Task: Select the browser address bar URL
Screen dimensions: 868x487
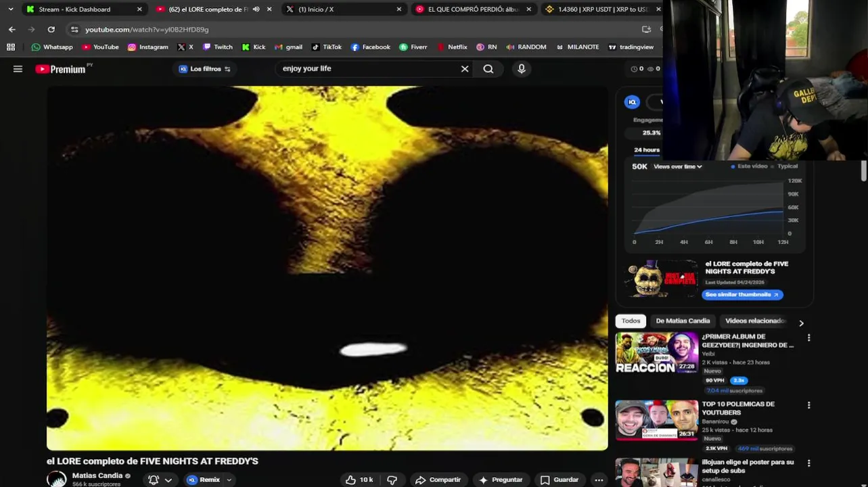Action: pos(147,29)
